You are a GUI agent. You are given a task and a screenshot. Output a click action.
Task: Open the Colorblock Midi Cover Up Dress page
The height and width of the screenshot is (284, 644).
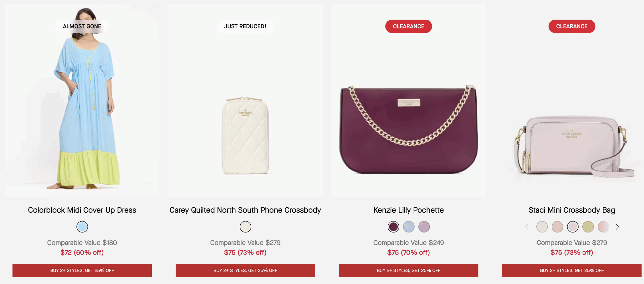[x=82, y=210]
